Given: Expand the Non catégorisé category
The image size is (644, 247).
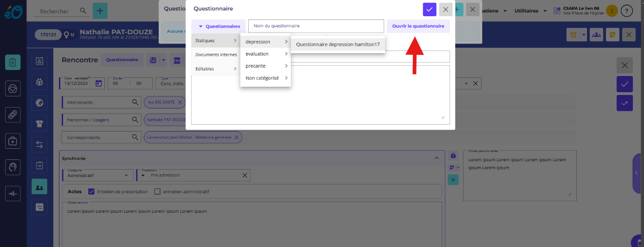Looking at the screenshot, I should click(265, 78).
